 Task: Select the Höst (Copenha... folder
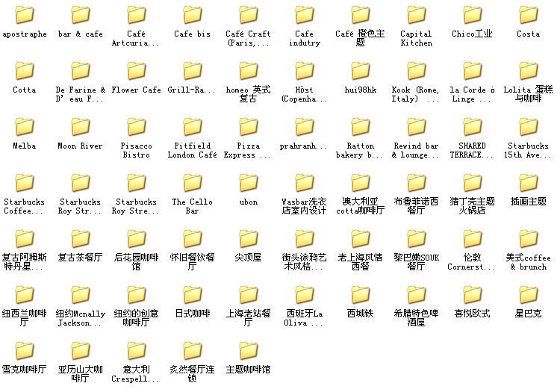pos(305,71)
